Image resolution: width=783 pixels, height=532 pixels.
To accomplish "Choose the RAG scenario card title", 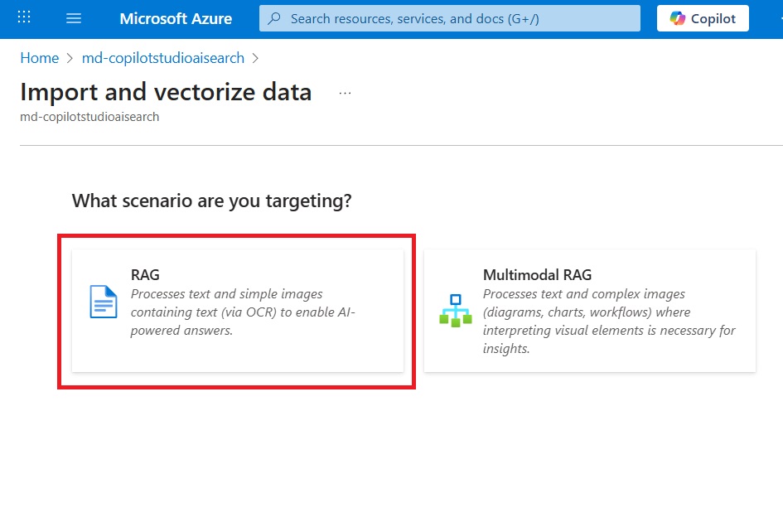I will point(145,275).
